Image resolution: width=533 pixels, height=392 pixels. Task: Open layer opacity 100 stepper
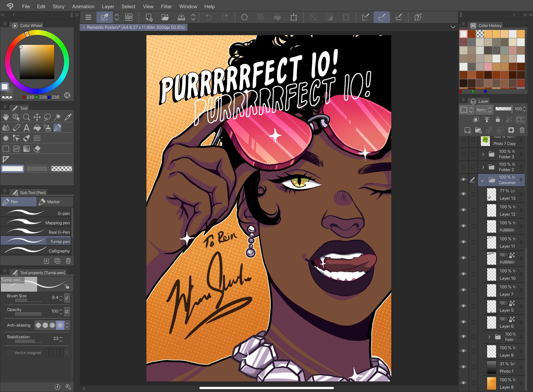(x=524, y=109)
